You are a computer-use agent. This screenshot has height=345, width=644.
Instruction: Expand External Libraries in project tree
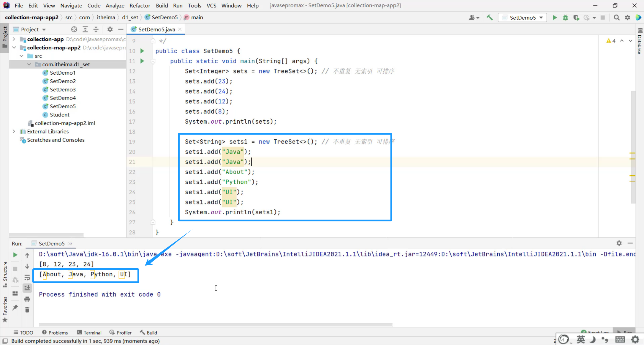point(14,131)
